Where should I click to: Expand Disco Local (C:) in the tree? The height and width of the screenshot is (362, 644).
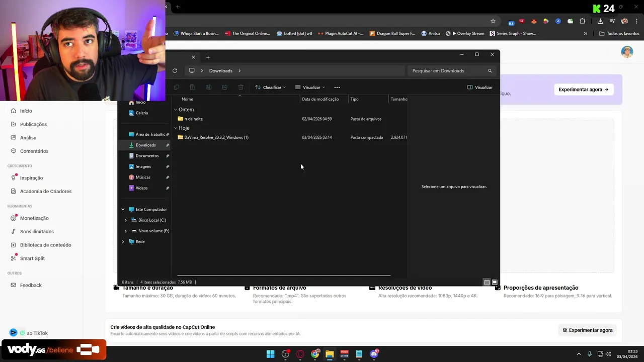click(x=126, y=220)
